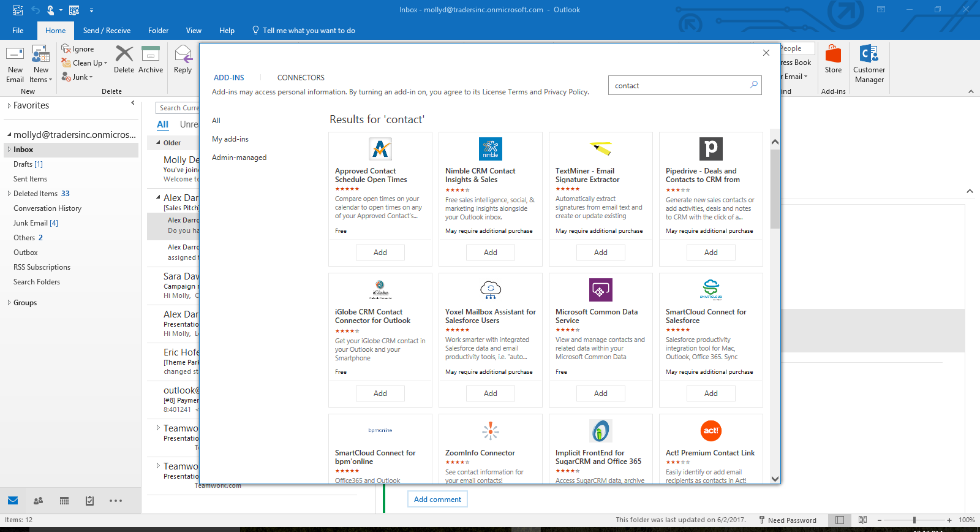Select the SmartCloud Connect Salesforce logo
Viewport: 980px width, 532px height.
[x=711, y=289]
